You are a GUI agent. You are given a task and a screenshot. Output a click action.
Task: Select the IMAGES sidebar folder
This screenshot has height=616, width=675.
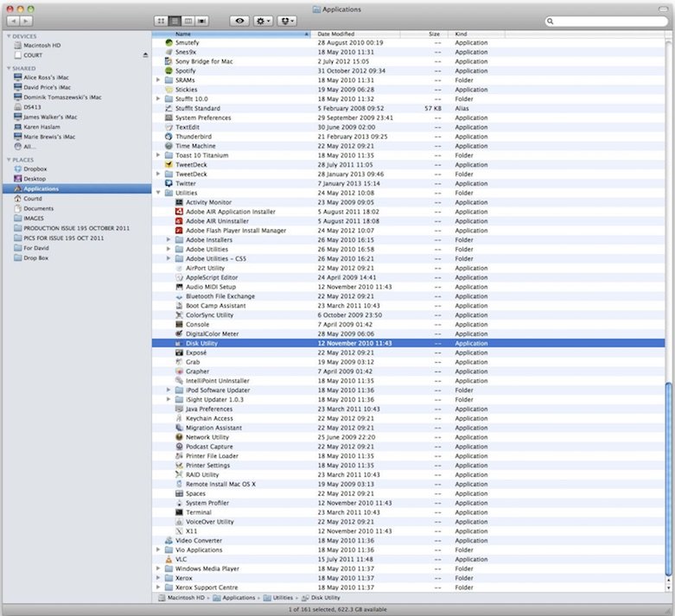click(x=29, y=219)
